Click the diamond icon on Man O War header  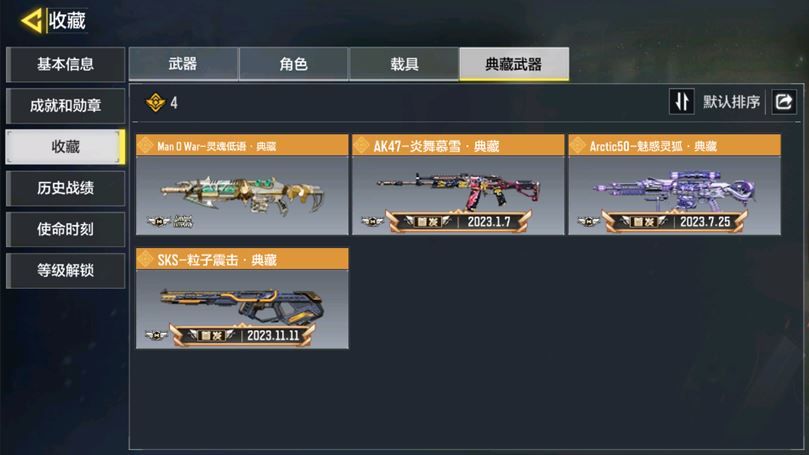pos(146,146)
